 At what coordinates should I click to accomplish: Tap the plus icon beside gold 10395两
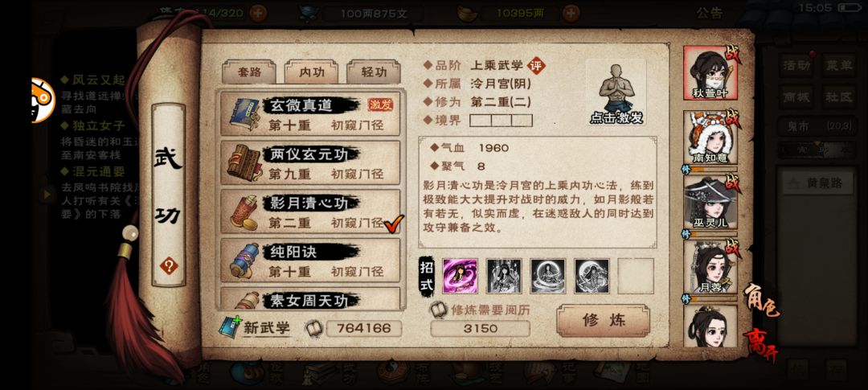coord(571,14)
